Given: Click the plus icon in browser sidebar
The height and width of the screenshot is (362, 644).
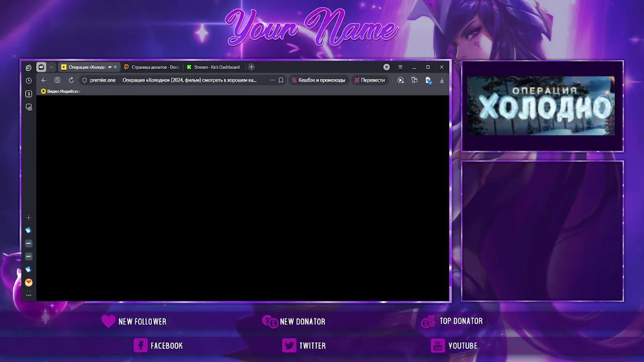Looking at the screenshot, I should tap(28, 218).
